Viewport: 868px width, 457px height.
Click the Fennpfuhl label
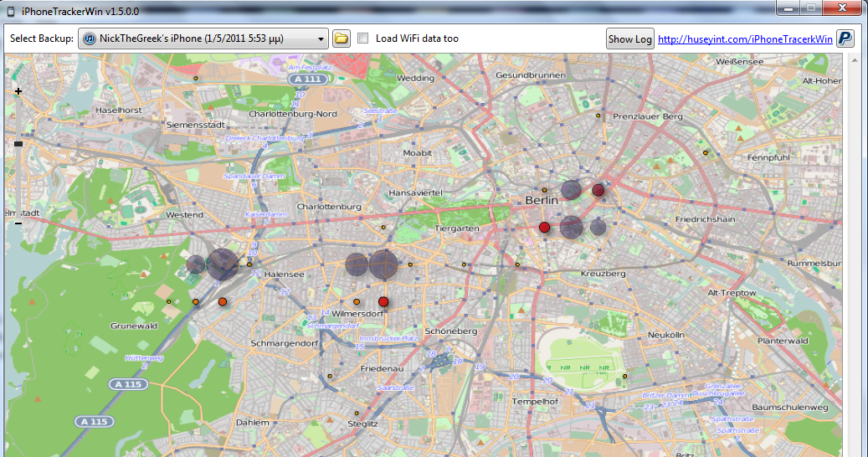(x=768, y=157)
